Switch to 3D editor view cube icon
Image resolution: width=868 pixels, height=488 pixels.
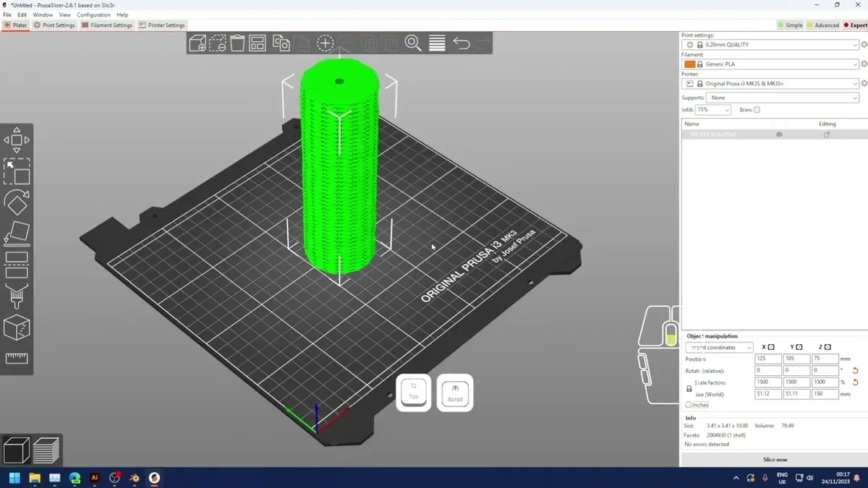17,450
